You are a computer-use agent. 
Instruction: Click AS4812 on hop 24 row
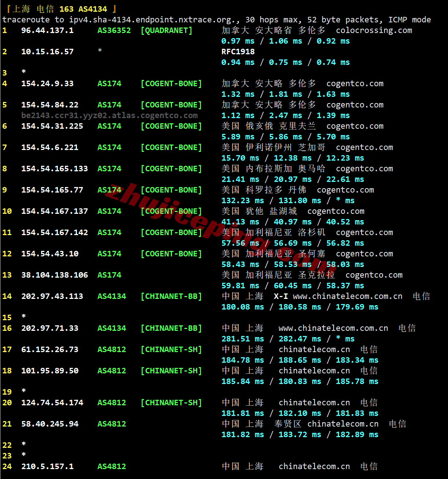coord(112,467)
